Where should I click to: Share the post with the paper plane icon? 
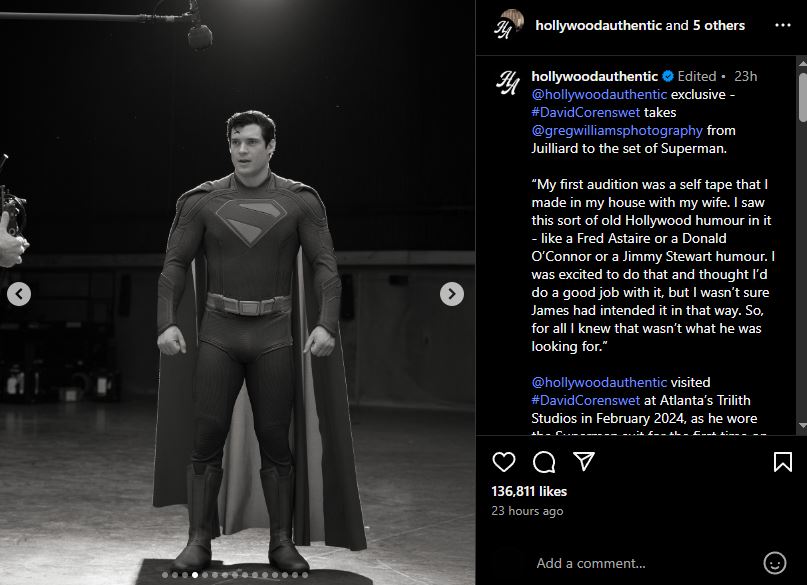(x=583, y=461)
